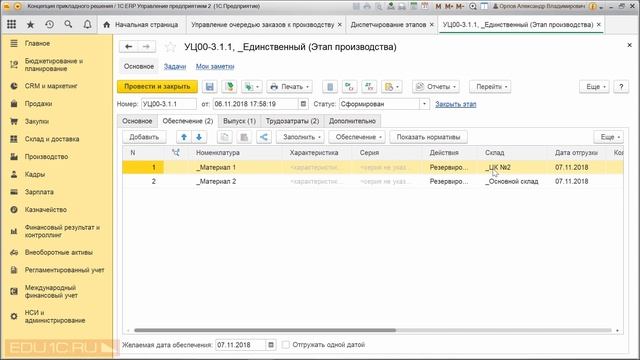The width and height of the screenshot is (640, 360).
Task: Expand the Заполнить menu
Action: 300,137
